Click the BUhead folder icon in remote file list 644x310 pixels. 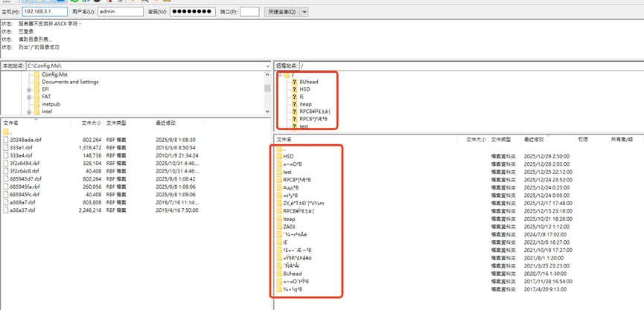tap(279, 274)
